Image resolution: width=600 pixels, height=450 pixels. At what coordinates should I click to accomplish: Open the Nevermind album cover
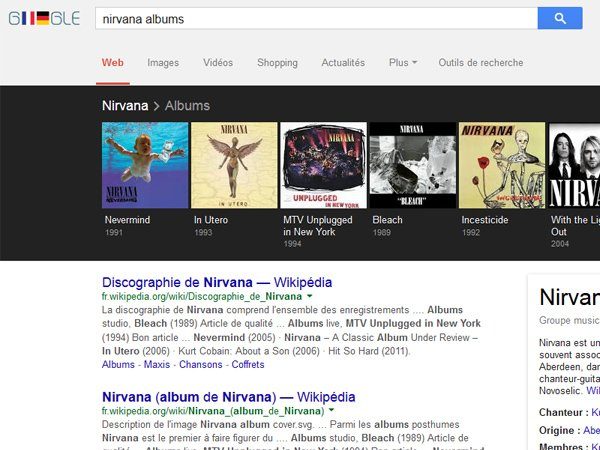145,165
